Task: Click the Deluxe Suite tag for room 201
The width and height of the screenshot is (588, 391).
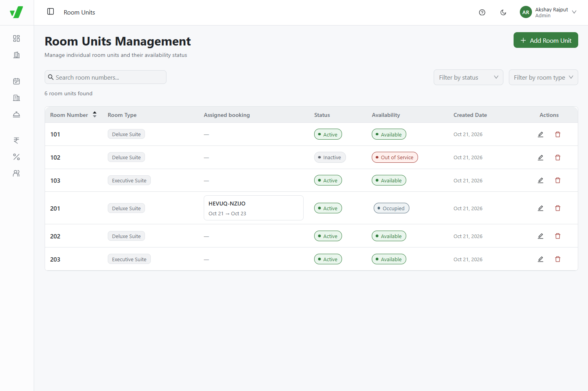Action: pyautogui.click(x=126, y=208)
